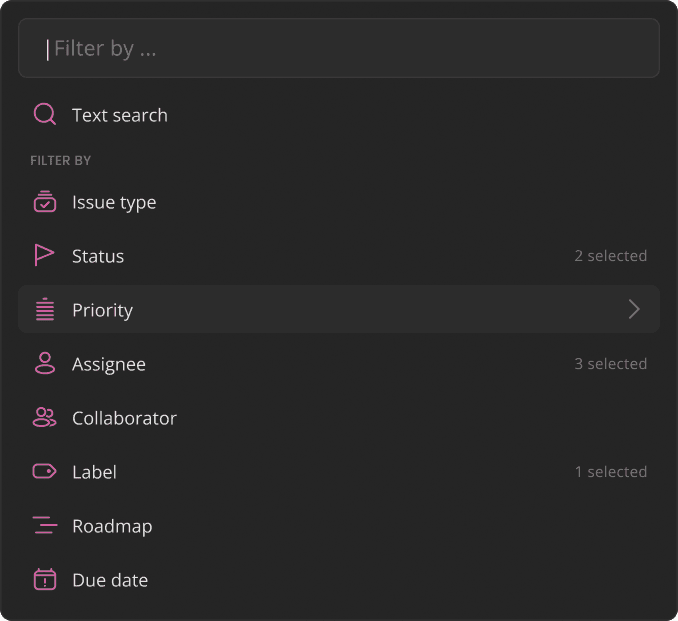This screenshot has width=678, height=621.
Task: Click the Roadmap timeline icon
Action: point(45,526)
